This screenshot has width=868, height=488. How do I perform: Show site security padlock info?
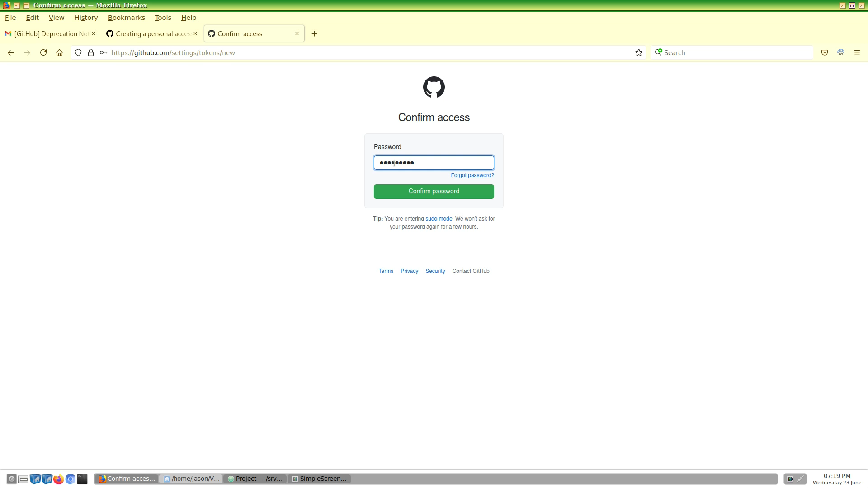tap(91, 53)
